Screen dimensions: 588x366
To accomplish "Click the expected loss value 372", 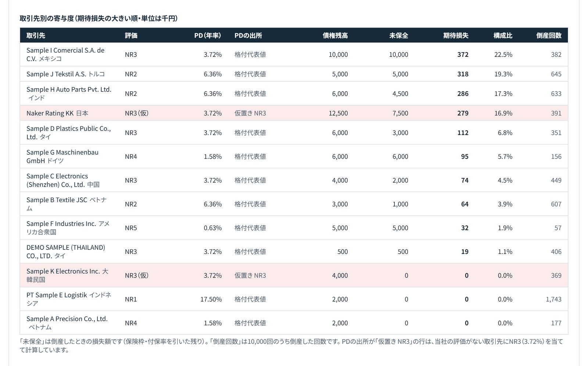I will pyautogui.click(x=463, y=54).
